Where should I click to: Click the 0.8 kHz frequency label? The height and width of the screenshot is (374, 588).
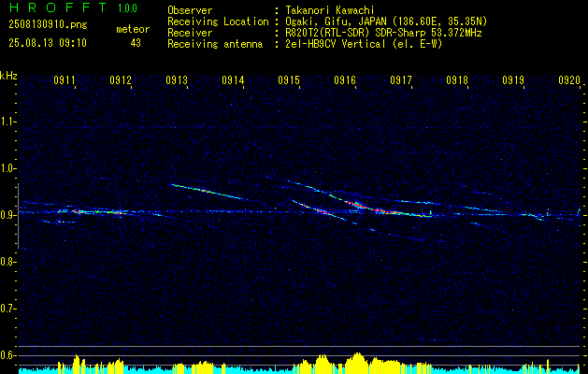7,262
